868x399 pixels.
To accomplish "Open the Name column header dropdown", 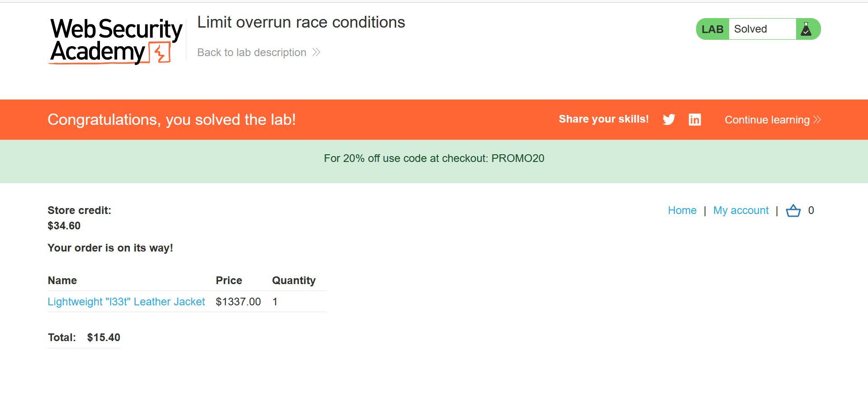I will point(62,280).
